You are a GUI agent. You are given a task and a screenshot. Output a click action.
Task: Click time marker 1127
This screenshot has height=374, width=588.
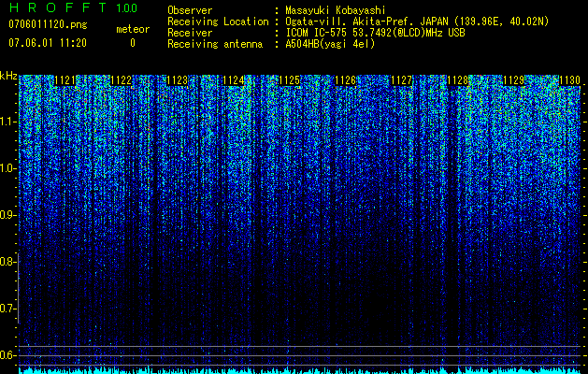(402, 80)
